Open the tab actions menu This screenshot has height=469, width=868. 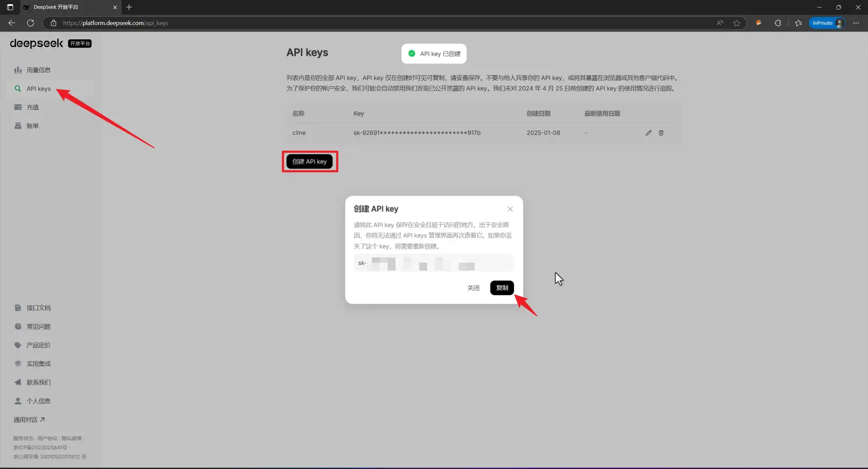10,7
